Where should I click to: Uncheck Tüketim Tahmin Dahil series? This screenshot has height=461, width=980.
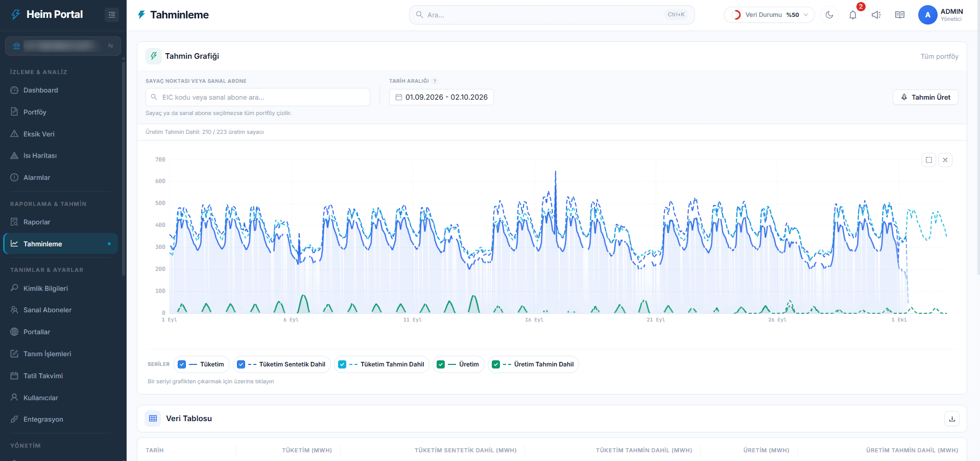(342, 364)
